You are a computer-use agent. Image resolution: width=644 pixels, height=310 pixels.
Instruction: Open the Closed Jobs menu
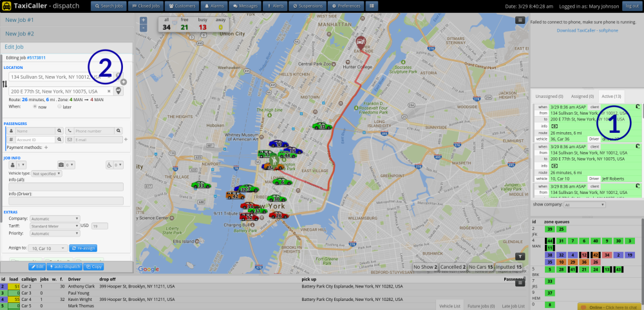tap(146, 6)
